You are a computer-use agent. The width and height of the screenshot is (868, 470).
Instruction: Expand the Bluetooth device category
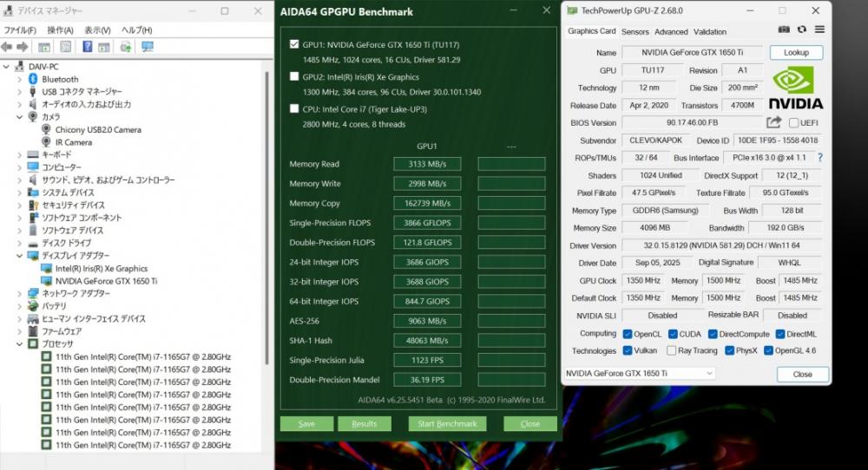20,79
